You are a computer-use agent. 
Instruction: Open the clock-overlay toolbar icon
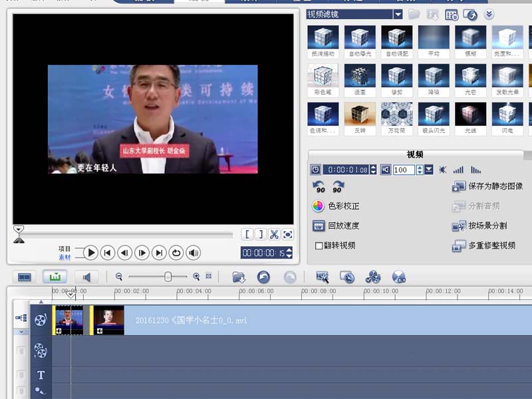tap(347, 277)
